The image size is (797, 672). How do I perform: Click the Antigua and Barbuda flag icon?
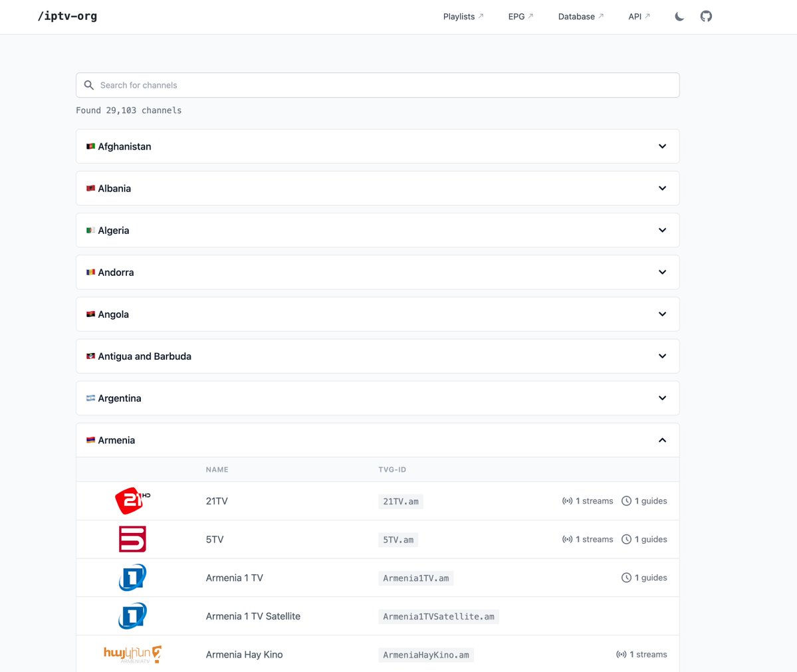90,356
